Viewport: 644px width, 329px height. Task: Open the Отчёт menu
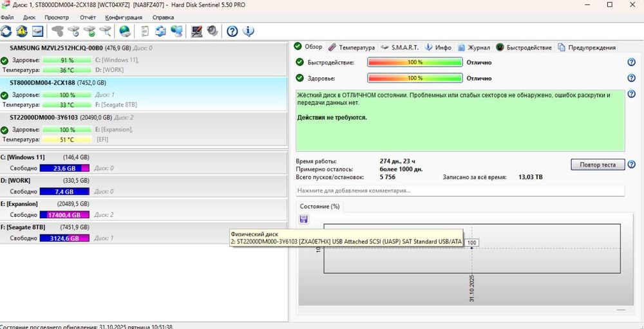point(88,17)
